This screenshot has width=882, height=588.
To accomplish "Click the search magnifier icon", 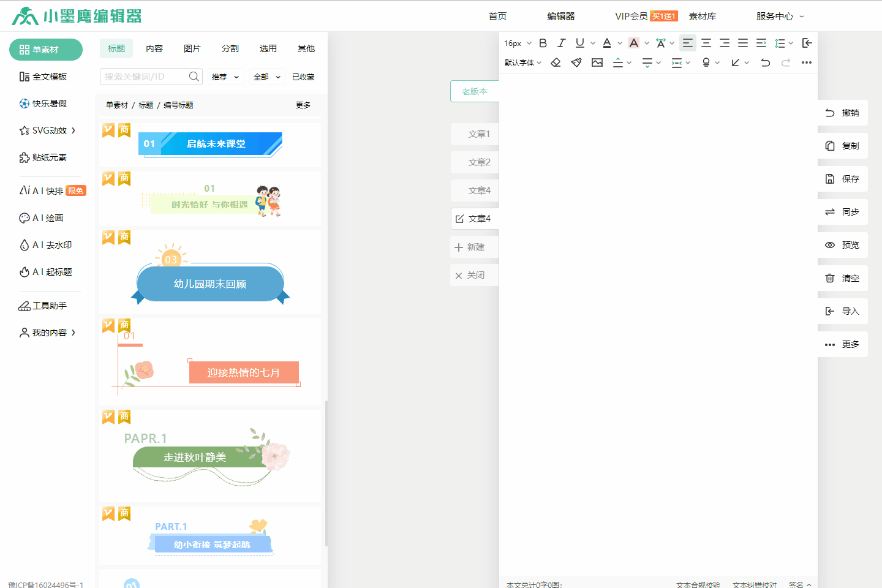I will [194, 77].
